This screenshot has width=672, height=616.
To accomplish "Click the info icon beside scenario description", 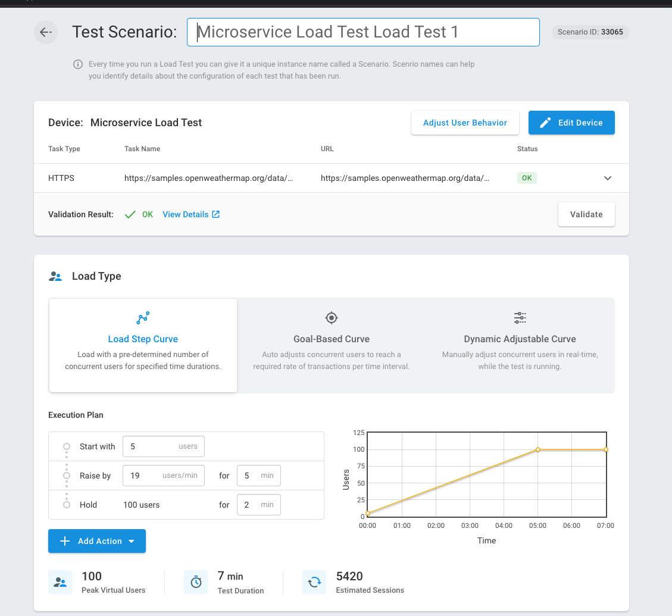I will point(78,64).
